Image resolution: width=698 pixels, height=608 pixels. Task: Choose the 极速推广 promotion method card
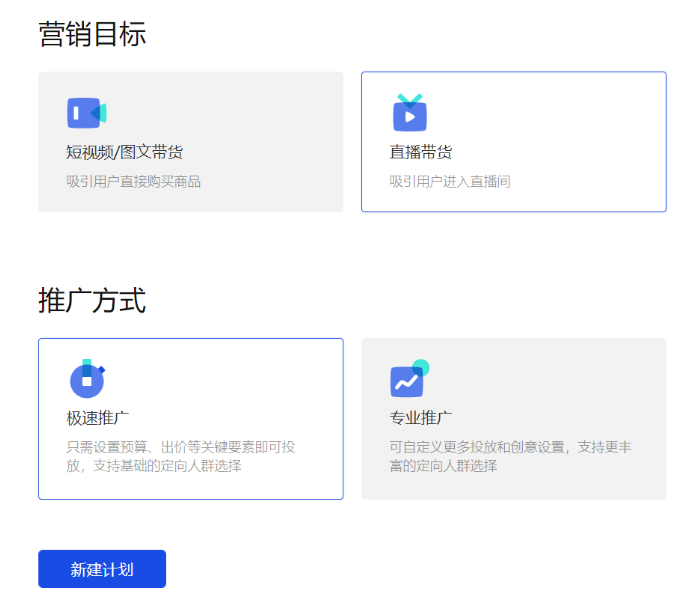(x=190, y=418)
